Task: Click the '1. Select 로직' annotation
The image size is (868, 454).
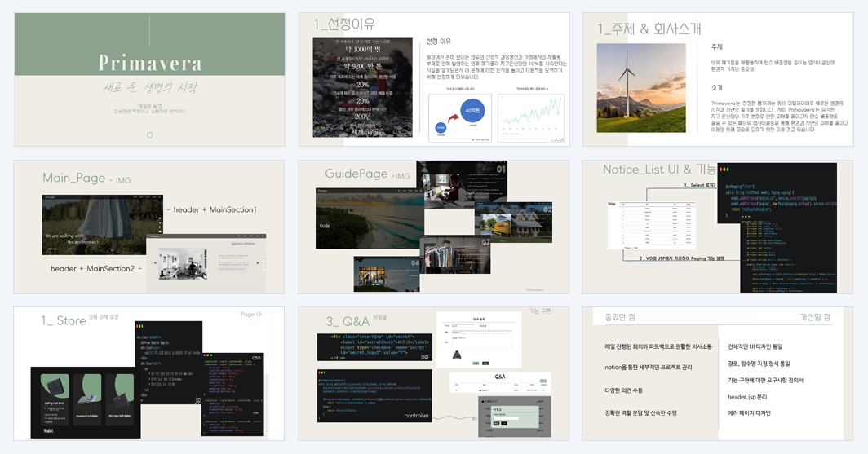Action: point(699,185)
